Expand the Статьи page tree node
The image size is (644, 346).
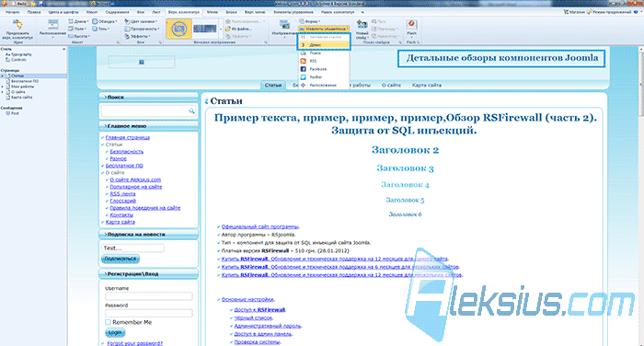coord(3,76)
